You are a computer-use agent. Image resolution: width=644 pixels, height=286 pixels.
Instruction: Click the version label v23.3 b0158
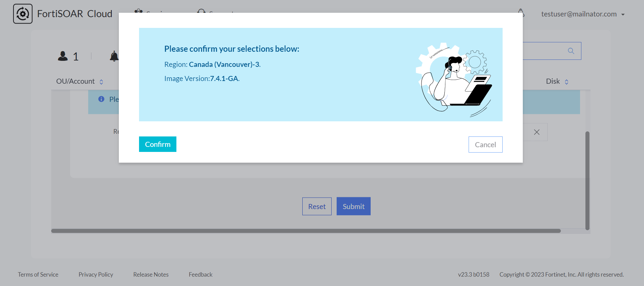click(x=473, y=275)
